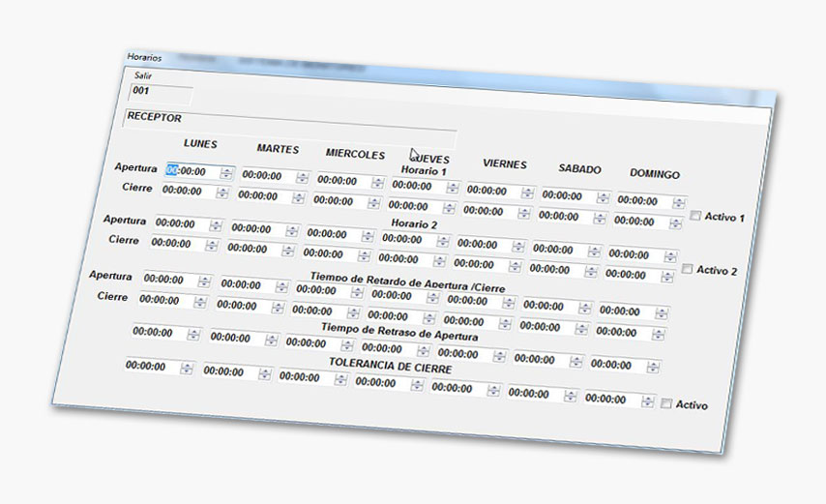The width and height of the screenshot is (826, 504).
Task: Click the Horario 1 Apertura Lunes time field
Action: 191,171
